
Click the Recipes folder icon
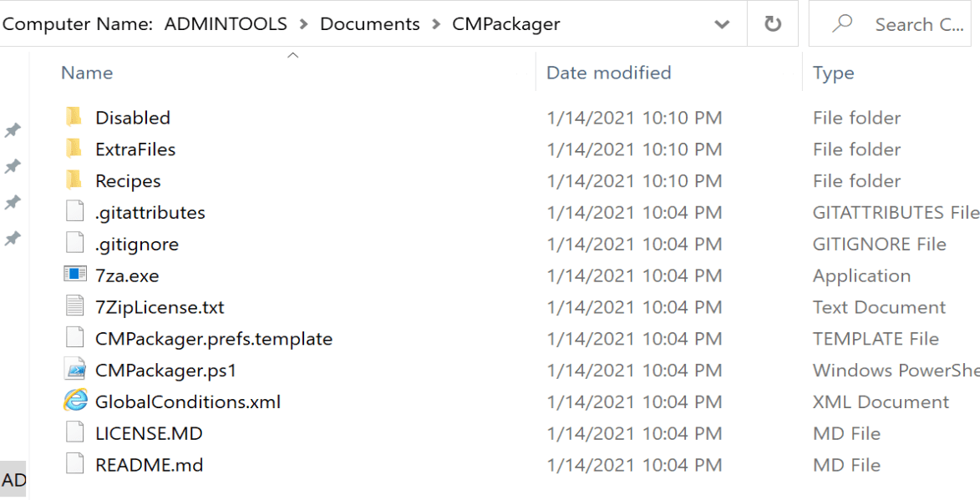tap(75, 180)
